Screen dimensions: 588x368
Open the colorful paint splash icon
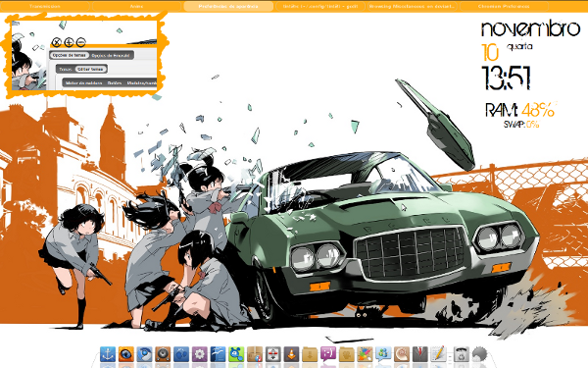click(365, 354)
